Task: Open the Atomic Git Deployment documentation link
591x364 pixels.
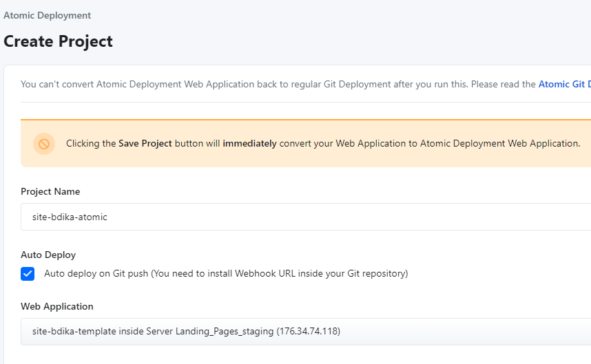Action: pos(563,85)
